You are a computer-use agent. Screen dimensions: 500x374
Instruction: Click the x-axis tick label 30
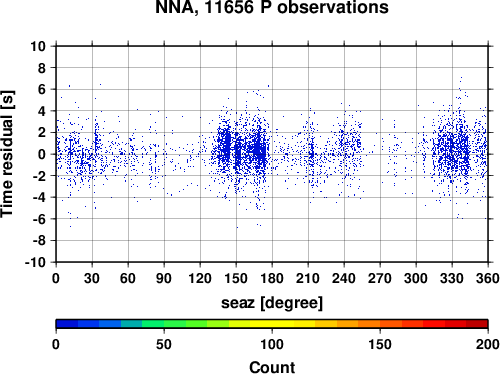pyautogui.click(x=92, y=278)
